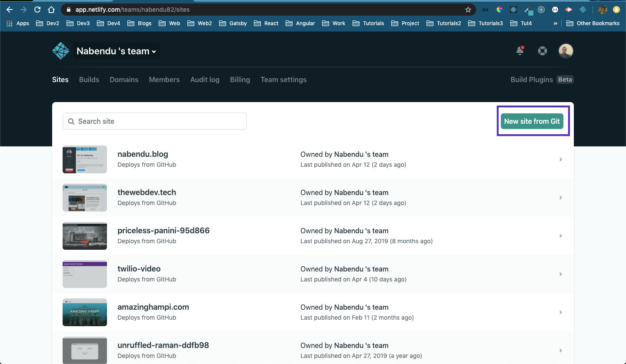Open the curly braces extension icon
The width and height of the screenshot is (626, 364).
coord(486,9)
